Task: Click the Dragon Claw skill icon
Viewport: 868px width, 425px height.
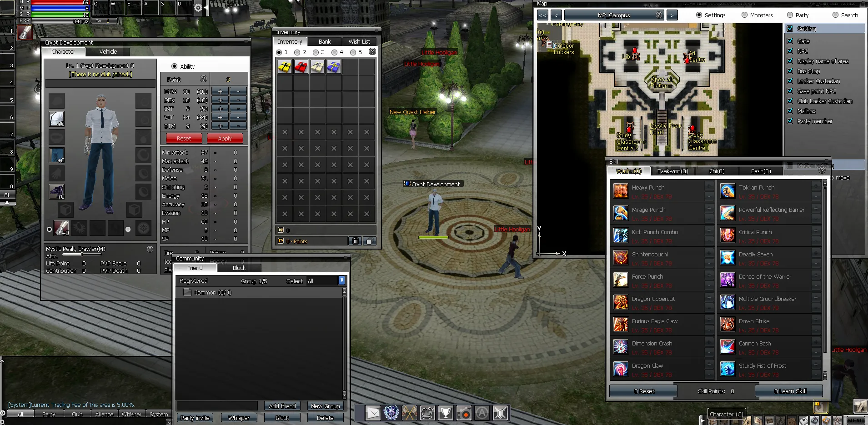Action: pyautogui.click(x=621, y=369)
